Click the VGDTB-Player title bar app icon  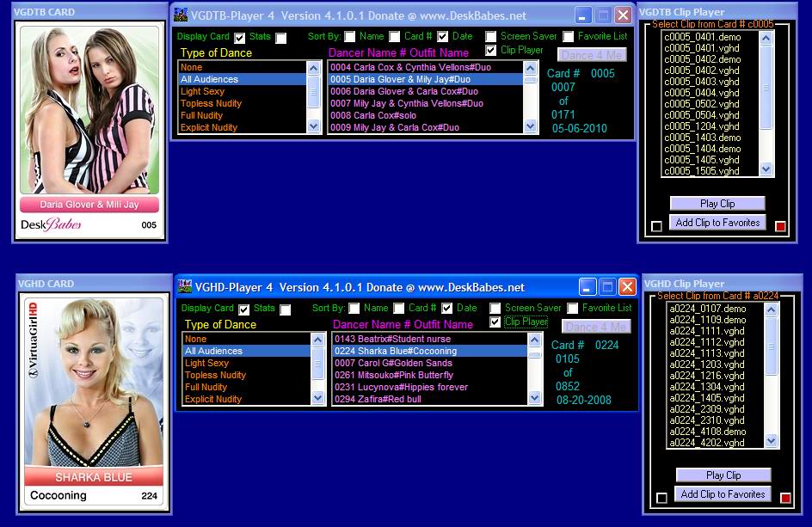(181, 15)
